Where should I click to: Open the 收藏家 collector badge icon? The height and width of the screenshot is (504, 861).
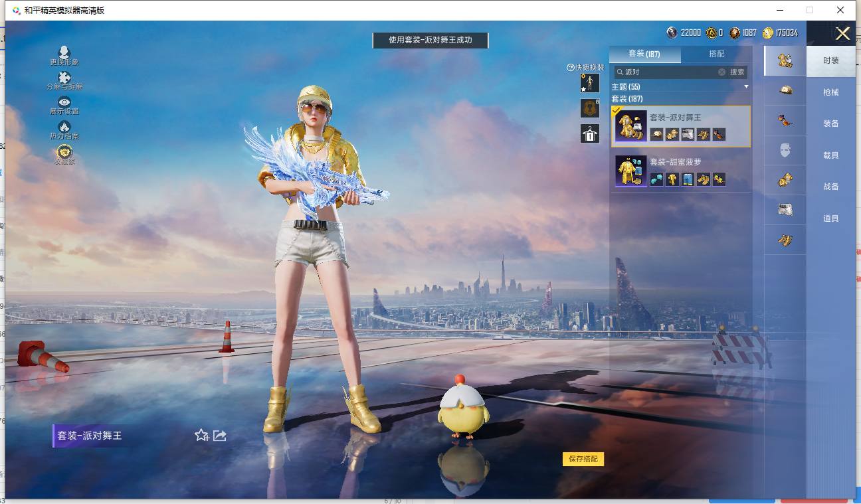pos(64,151)
